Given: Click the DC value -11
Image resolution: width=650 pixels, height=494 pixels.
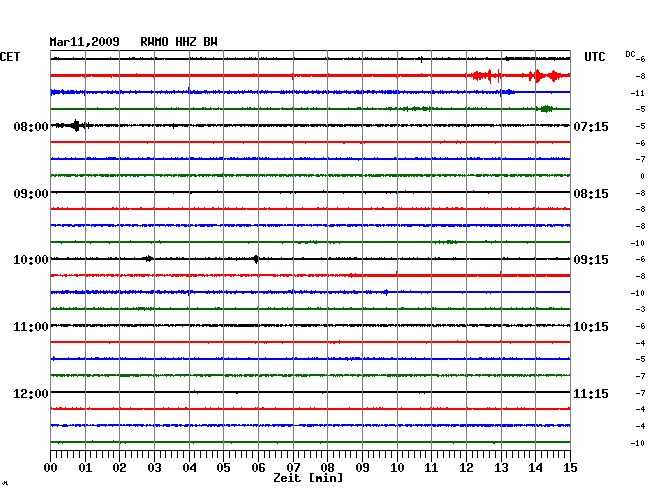Looking at the screenshot, I should [638, 93].
